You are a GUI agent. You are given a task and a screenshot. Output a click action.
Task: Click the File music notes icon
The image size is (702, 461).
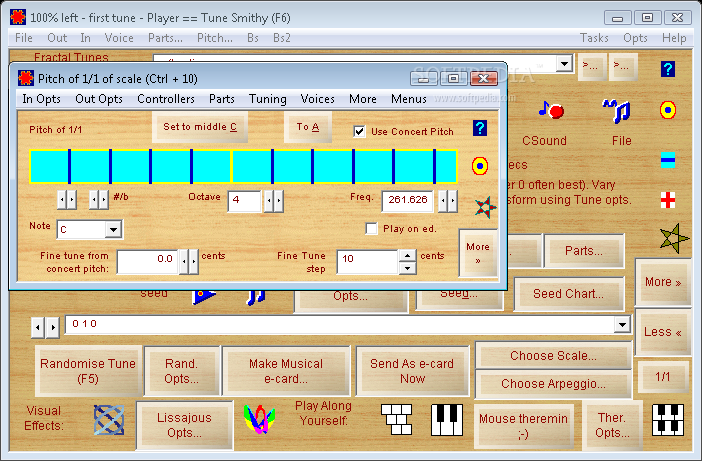click(x=617, y=111)
